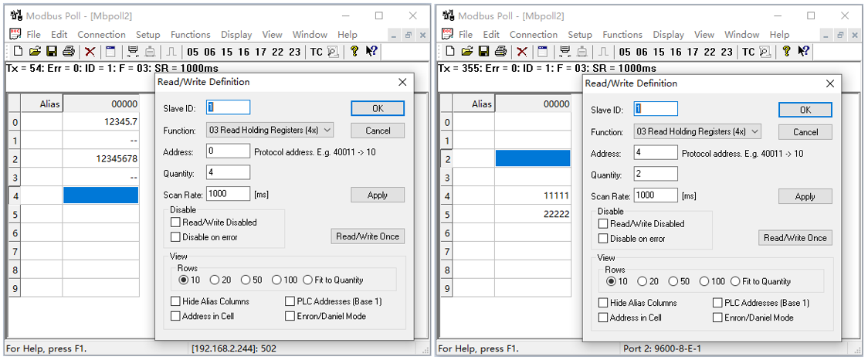Click the Print icon in right window toolbar

(x=500, y=52)
